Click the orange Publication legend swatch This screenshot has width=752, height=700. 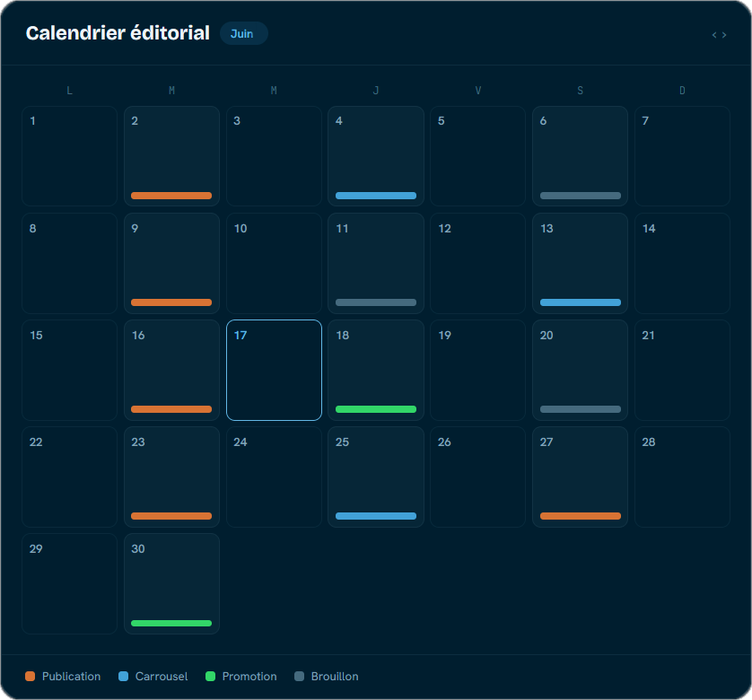tap(31, 677)
